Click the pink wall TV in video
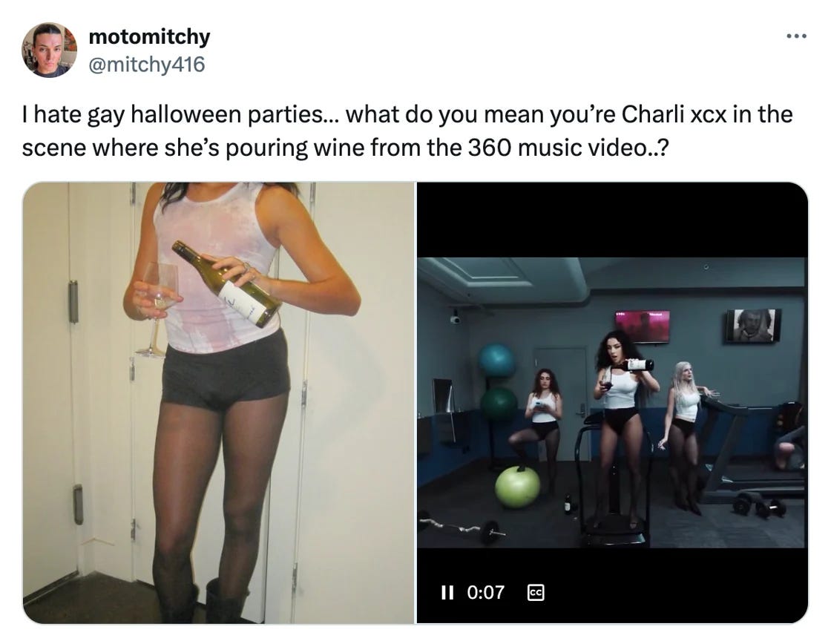831x644 pixels. point(643,326)
